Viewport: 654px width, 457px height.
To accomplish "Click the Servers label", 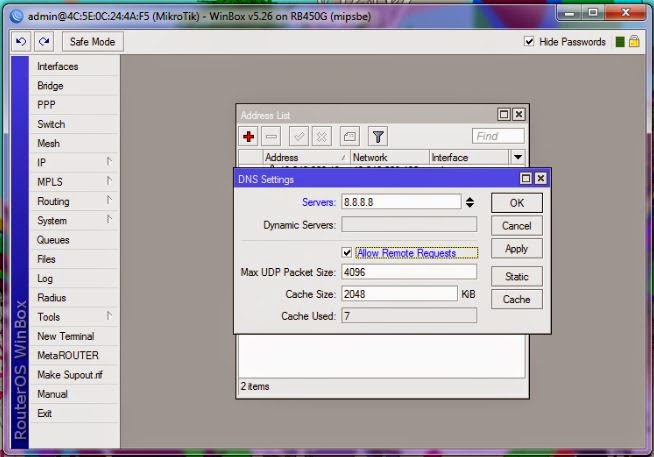I will pyautogui.click(x=319, y=202).
